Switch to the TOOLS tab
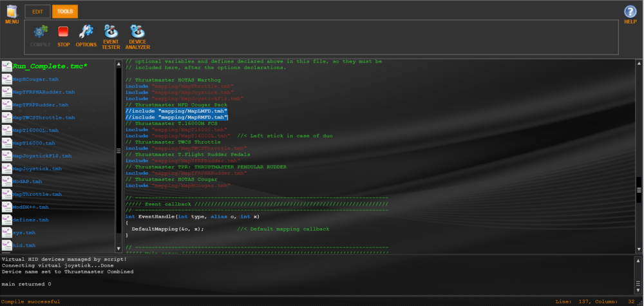Image resolution: width=644 pixels, height=306 pixels. pos(65,12)
